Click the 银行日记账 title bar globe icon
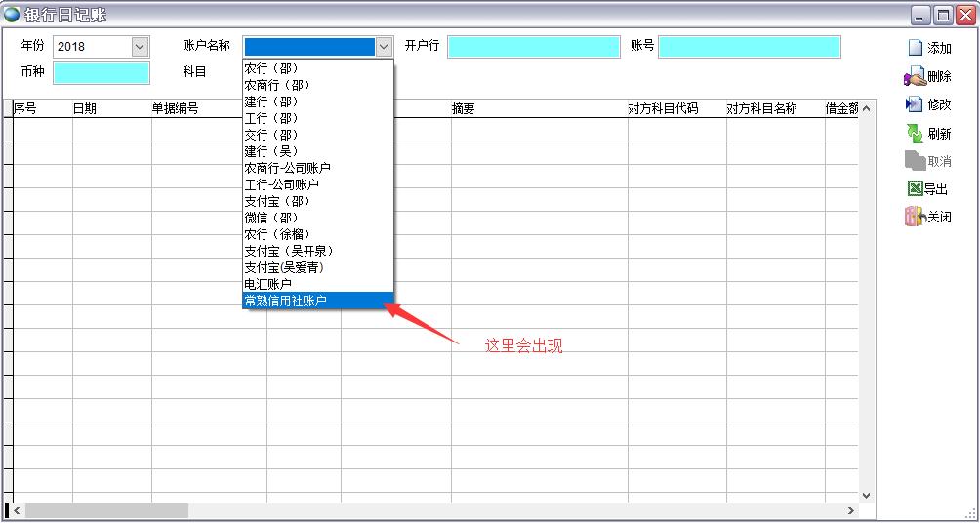 point(12,14)
